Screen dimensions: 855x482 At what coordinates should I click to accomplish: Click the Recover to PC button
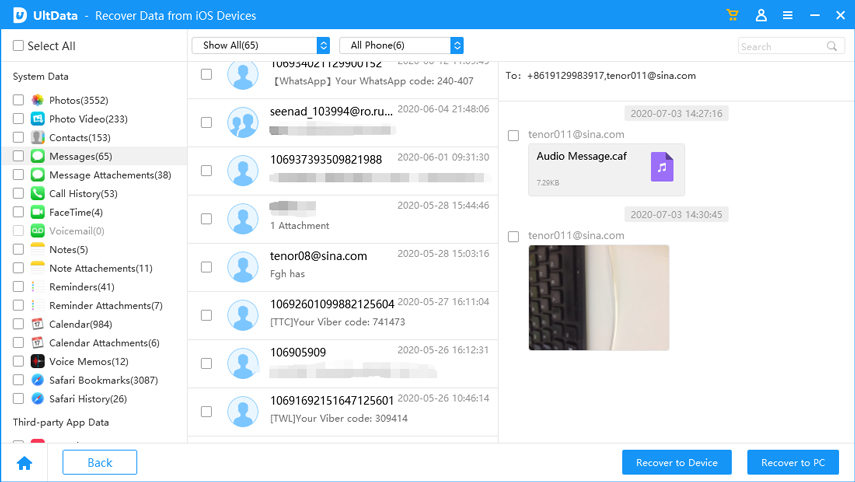point(792,463)
